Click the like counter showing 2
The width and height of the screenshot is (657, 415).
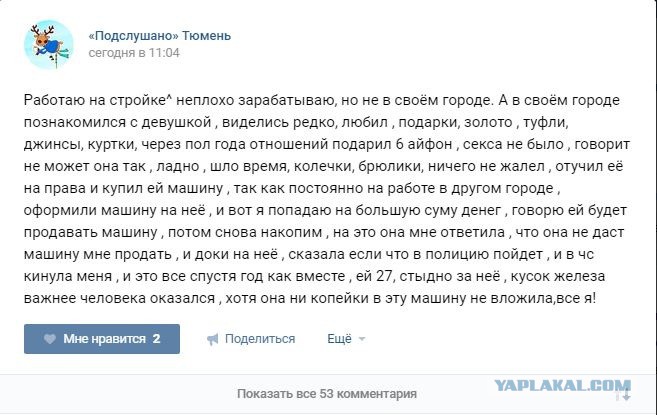click(156, 338)
